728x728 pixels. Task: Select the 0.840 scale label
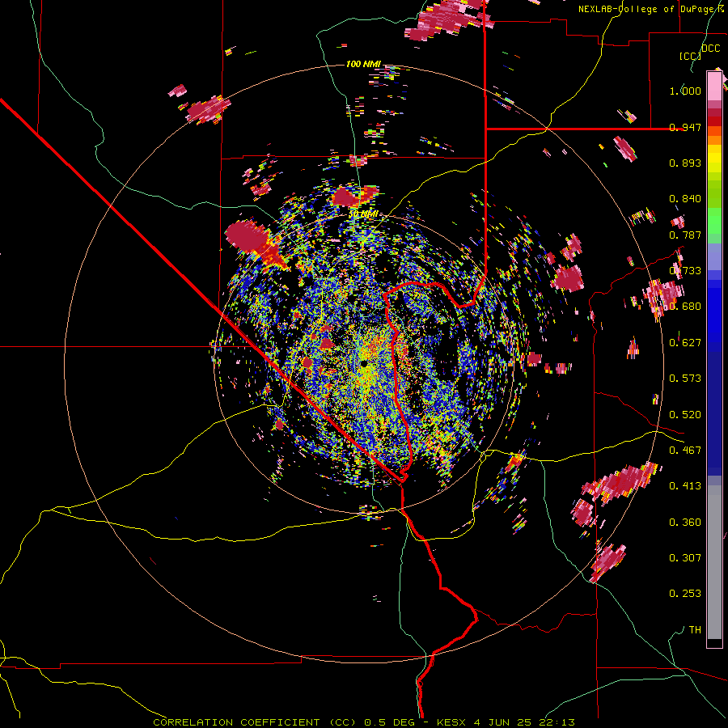pyautogui.click(x=685, y=199)
